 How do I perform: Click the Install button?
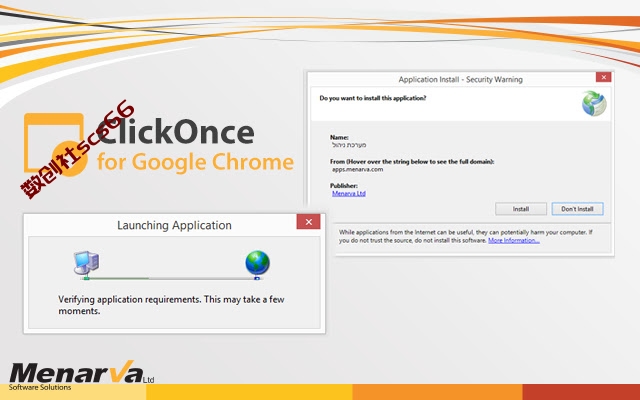coord(520,209)
